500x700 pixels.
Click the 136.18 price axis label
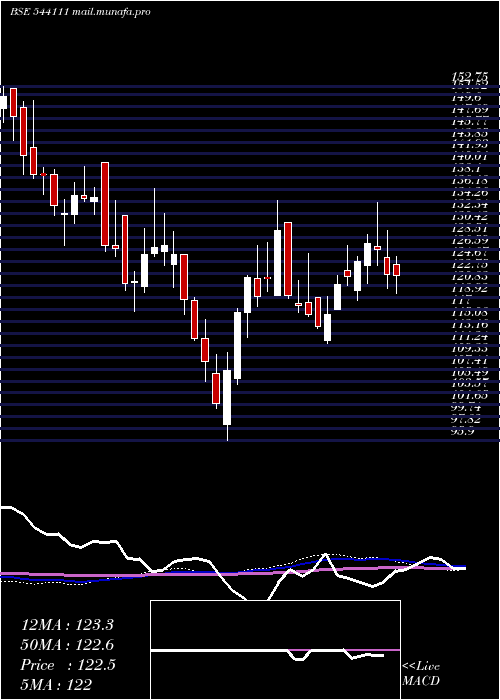click(470, 181)
